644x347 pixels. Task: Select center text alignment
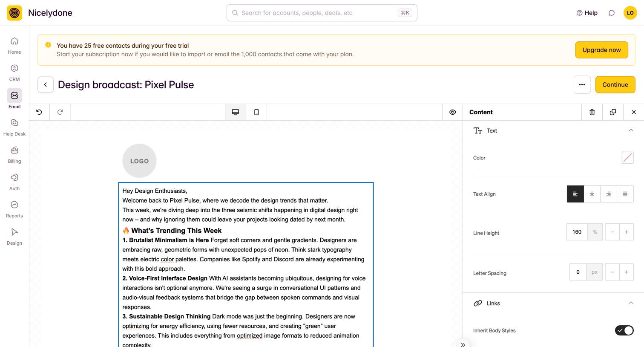(592, 194)
